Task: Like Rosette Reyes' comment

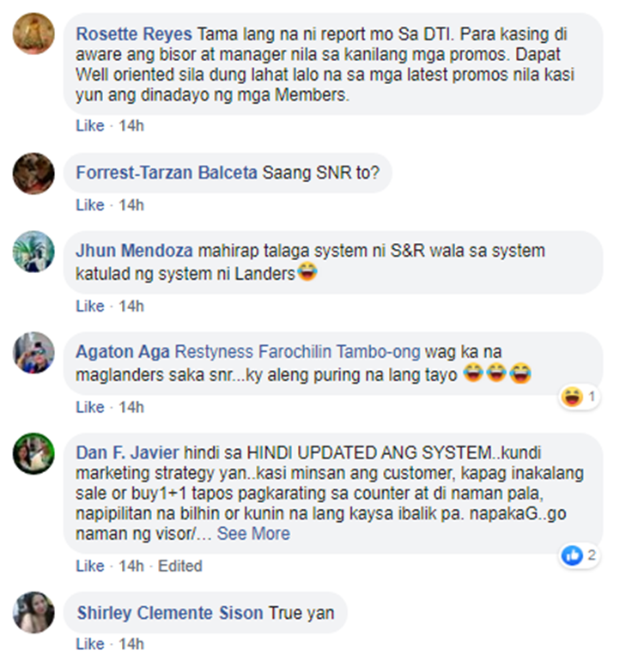Action: pos(90,125)
